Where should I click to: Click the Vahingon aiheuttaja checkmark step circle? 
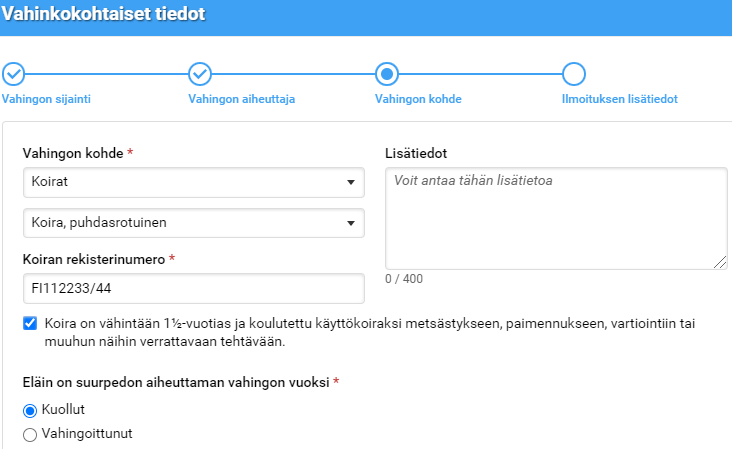[x=200, y=74]
